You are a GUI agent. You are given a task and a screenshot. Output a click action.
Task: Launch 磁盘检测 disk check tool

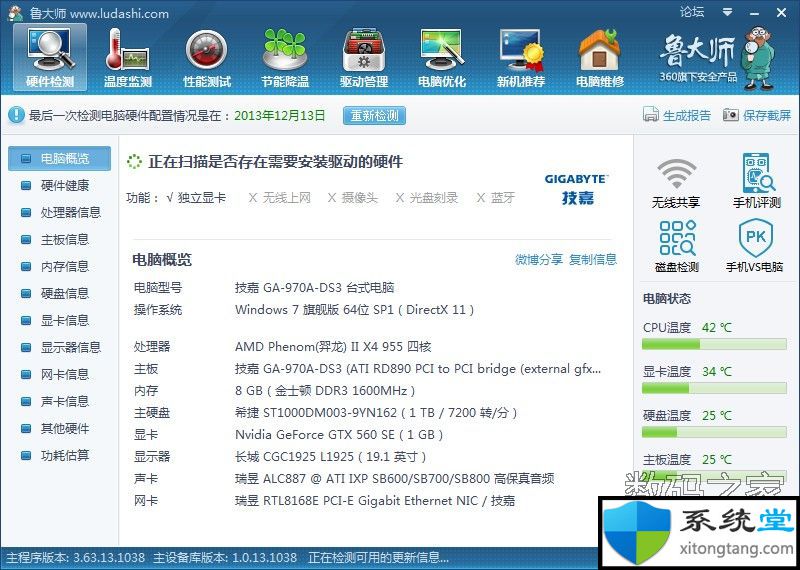pos(677,246)
